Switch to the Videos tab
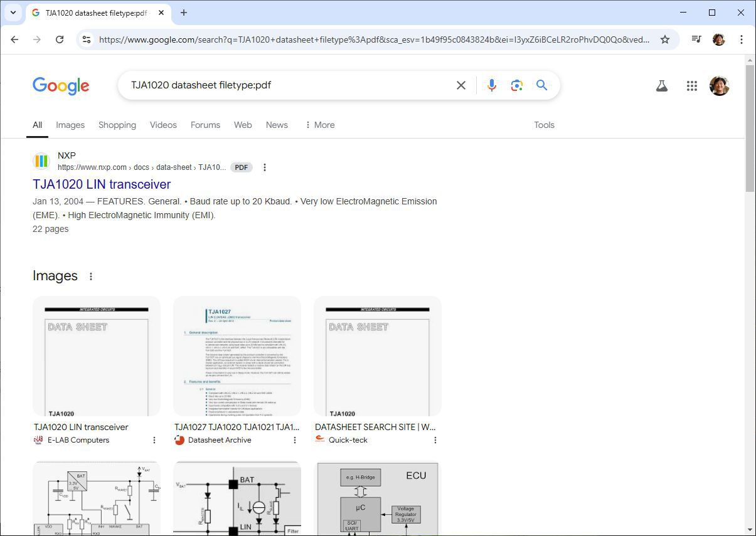Image resolution: width=756 pixels, height=536 pixels. 163,125
